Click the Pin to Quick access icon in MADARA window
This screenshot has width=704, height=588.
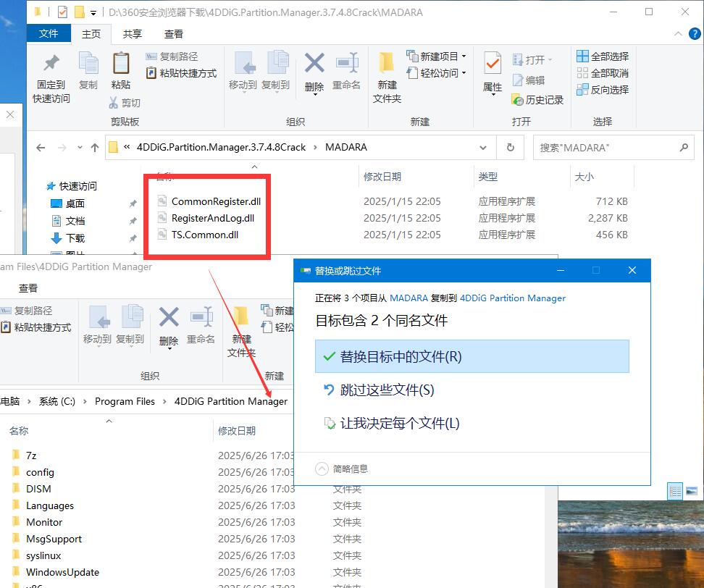[51, 63]
